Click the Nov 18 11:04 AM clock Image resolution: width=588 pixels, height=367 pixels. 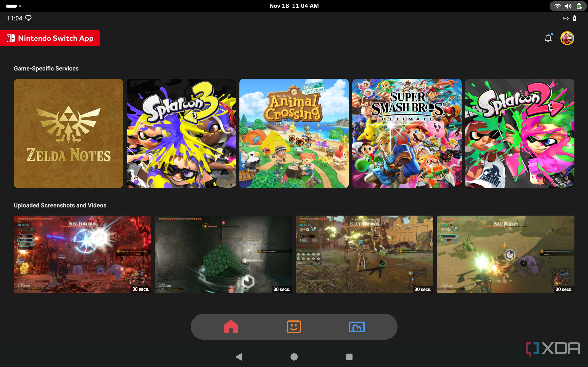[294, 6]
